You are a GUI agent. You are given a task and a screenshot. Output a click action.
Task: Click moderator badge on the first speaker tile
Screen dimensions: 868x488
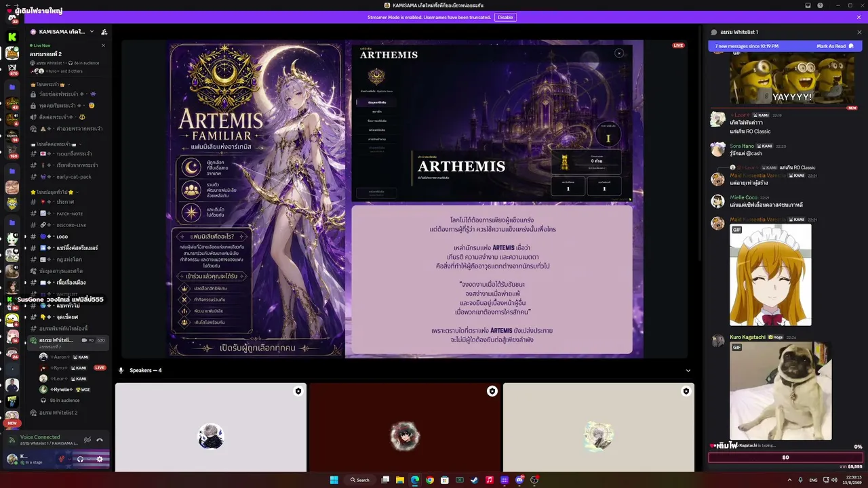[x=298, y=391]
